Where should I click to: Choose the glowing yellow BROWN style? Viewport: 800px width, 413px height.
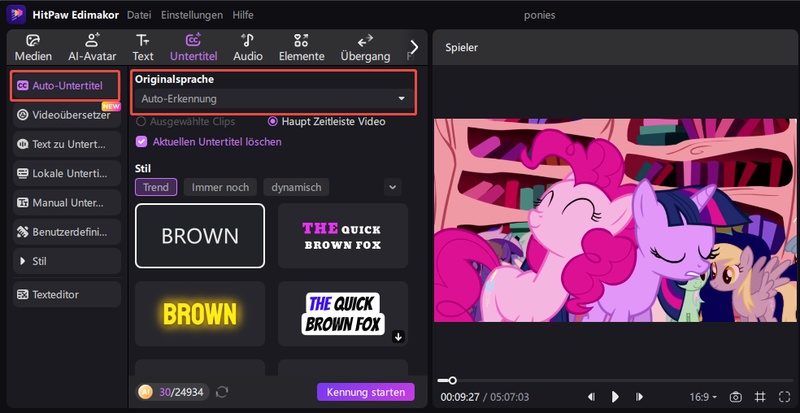(200, 313)
